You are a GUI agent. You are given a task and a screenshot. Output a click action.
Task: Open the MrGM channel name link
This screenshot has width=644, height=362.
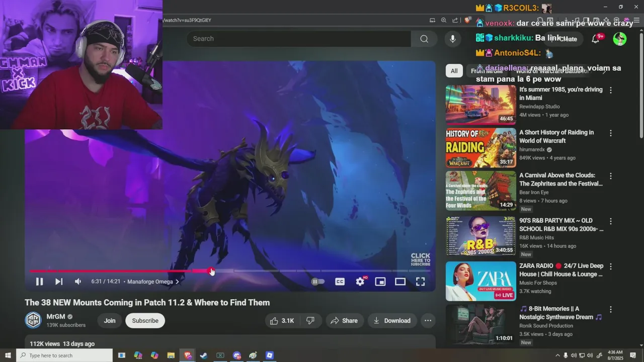click(x=56, y=317)
